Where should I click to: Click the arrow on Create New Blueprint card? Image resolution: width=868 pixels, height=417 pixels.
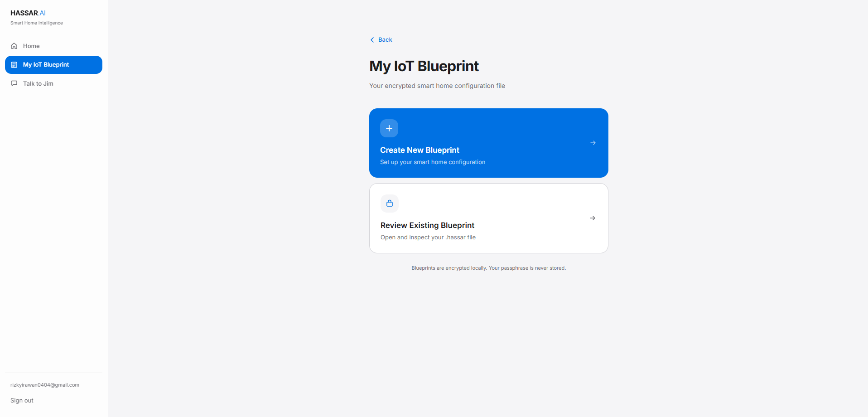(593, 143)
